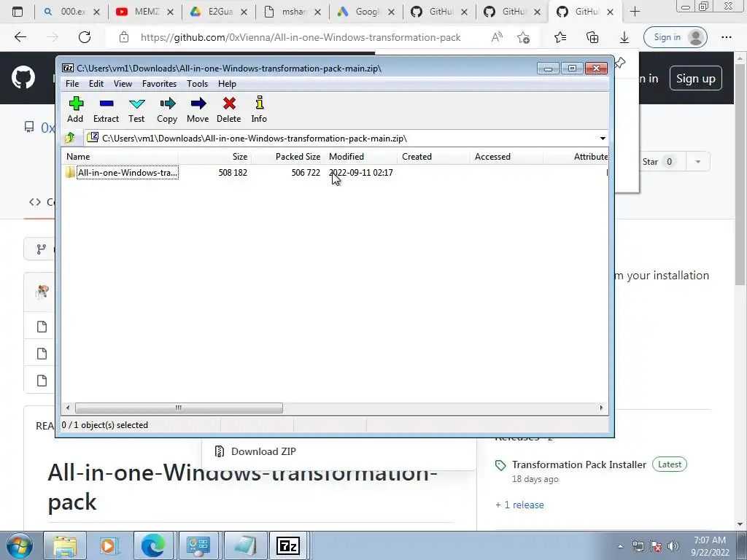Sort by Created column header

click(433, 157)
